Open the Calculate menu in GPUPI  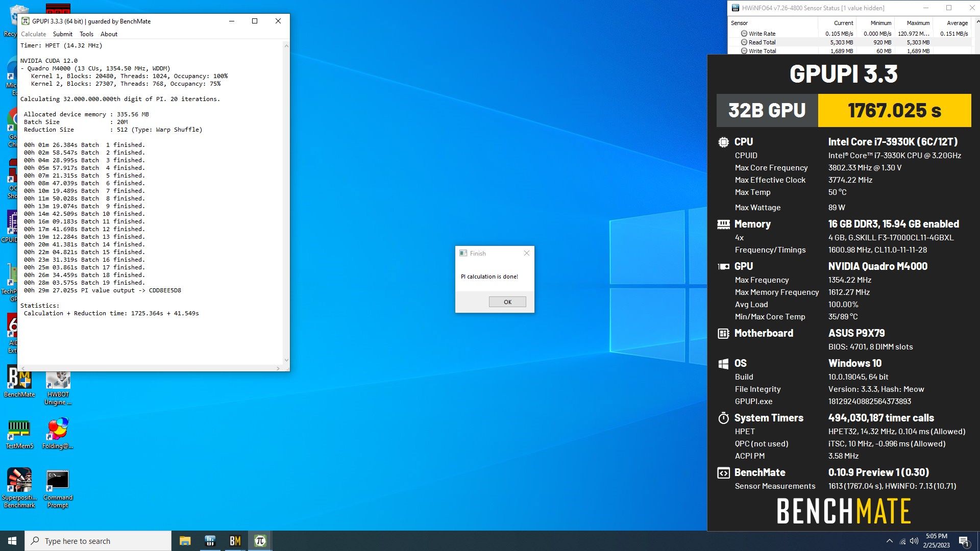click(34, 34)
